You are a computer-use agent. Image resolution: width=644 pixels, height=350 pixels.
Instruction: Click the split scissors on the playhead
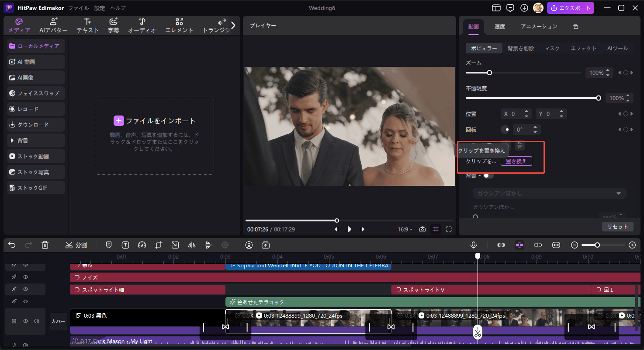pyautogui.click(x=478, y=332)
